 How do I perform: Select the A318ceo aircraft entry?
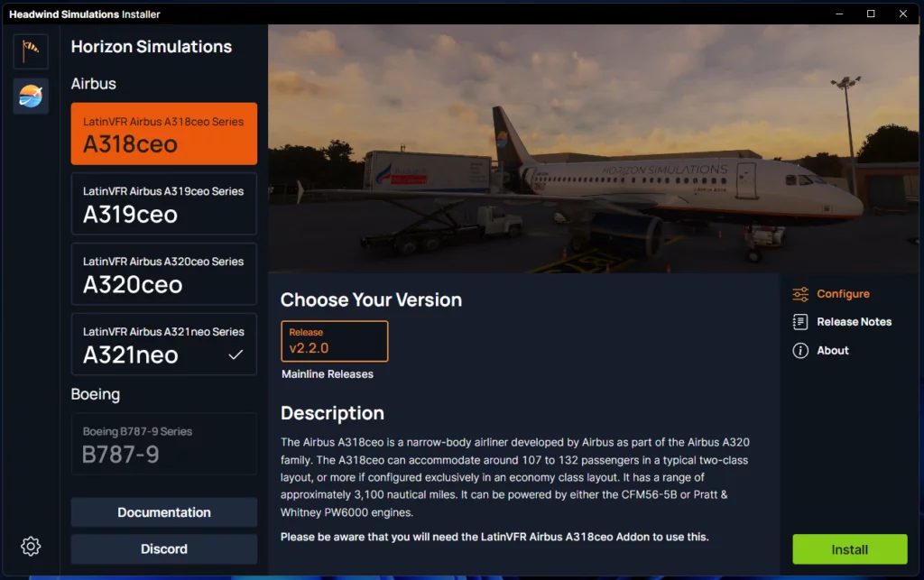(x=164, y=133)
